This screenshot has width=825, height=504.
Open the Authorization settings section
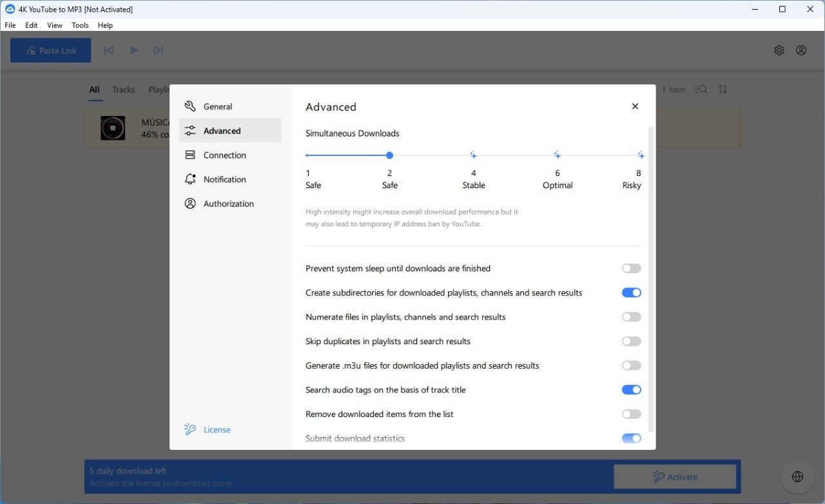click(x=230, y=204)
